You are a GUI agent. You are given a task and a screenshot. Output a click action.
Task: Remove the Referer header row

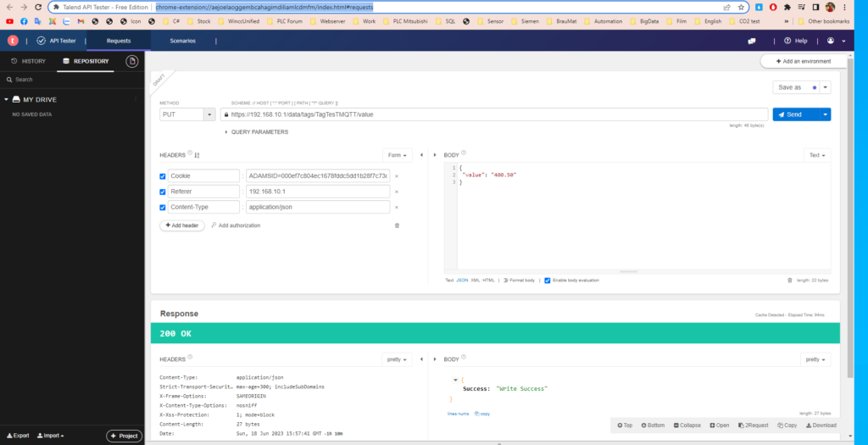pos(397,192)
